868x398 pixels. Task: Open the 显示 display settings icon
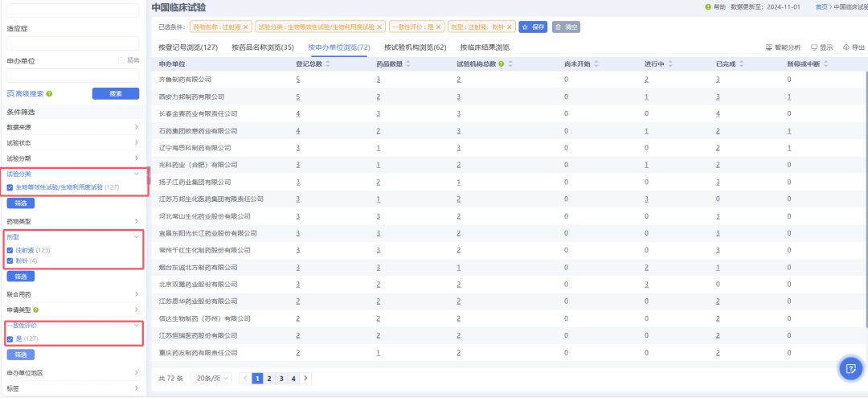[x=814, y=47]
